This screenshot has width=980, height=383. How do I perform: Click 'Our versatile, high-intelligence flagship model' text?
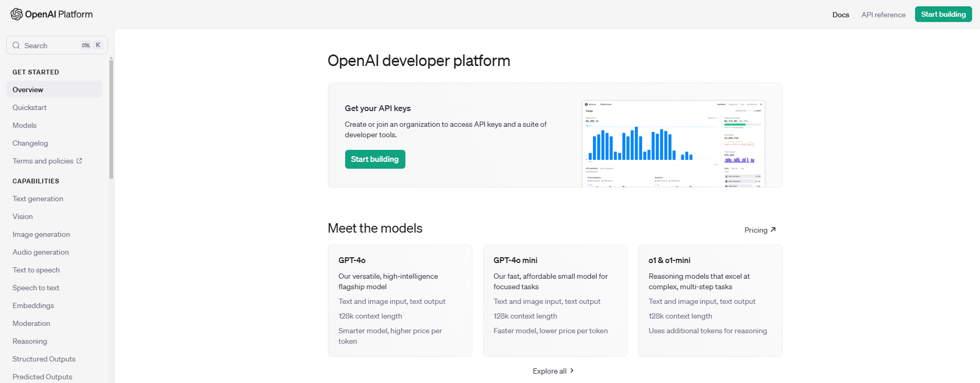point(388,281)
